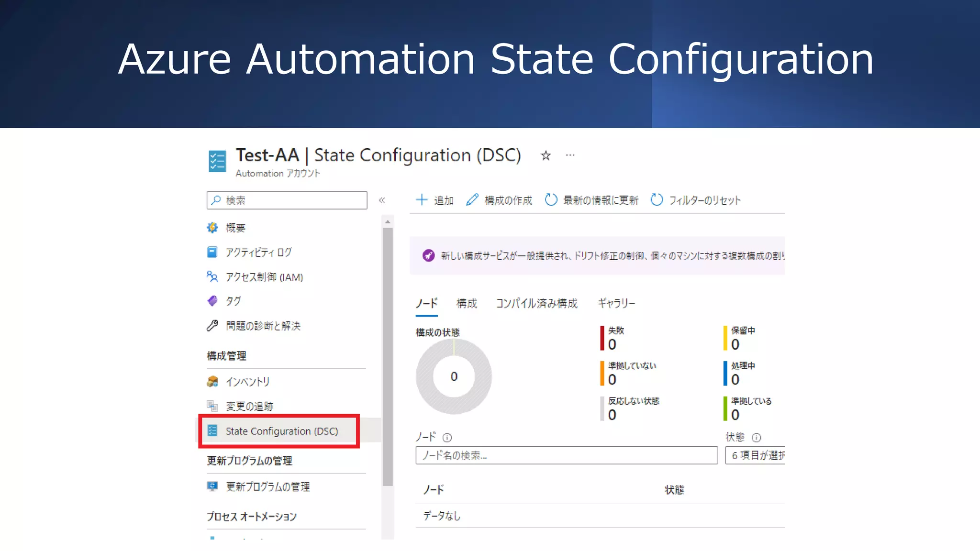This screenshot has height=551, width=980.
Task: Open 問題の診断と解決
Action: click(263, 326)
